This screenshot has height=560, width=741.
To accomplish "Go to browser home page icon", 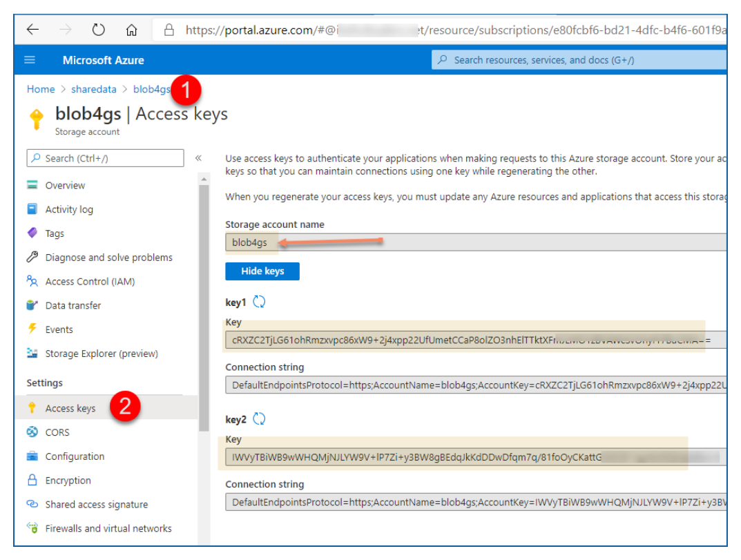I will (131, 30).
